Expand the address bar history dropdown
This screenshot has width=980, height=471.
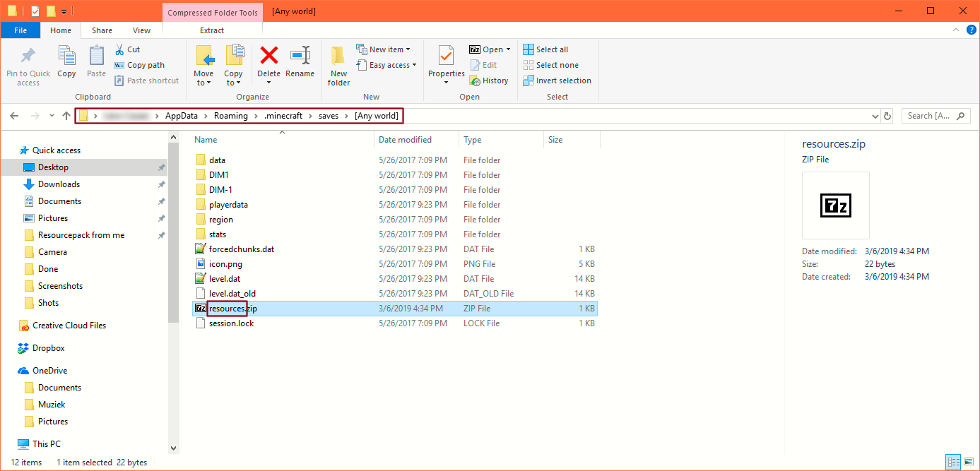coord(875,116)
